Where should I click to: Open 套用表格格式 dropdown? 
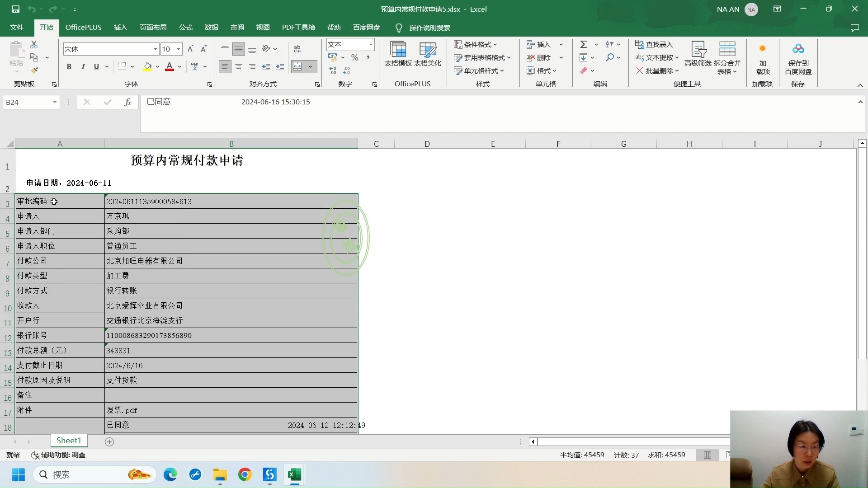pos(482,57)
